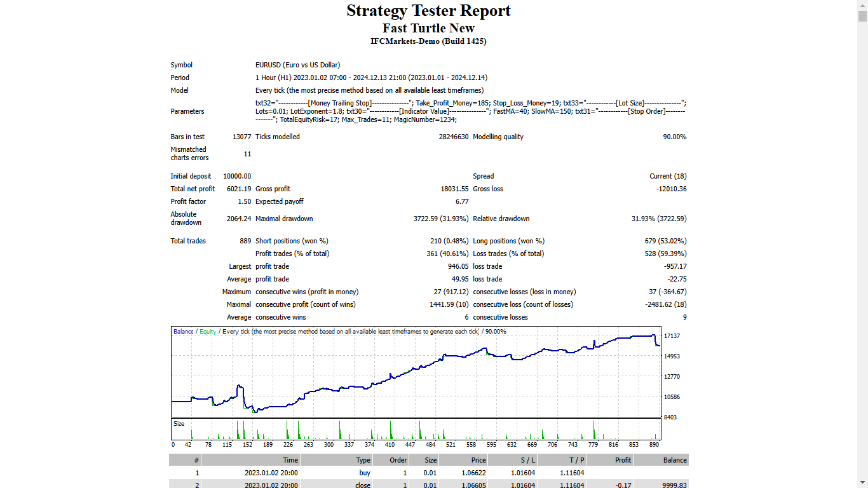Click consecutive wins value '27 (917.12)'
Image resolution: width=868 pixels, height=488 pixels.
[451, 292]
